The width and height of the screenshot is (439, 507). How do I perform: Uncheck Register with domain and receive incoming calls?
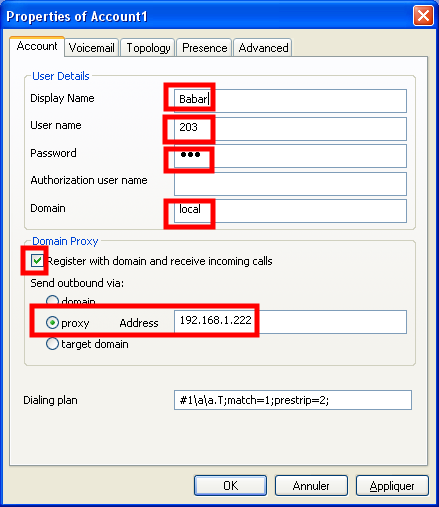(37, 260)
